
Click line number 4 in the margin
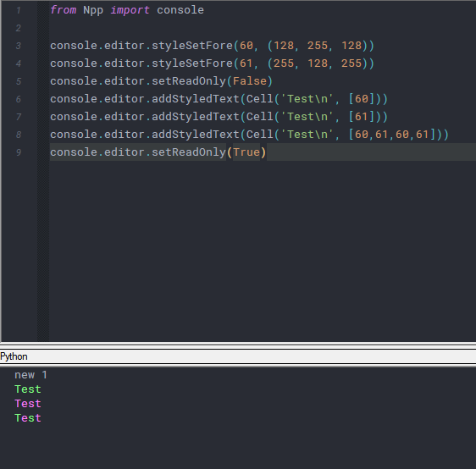19,63
